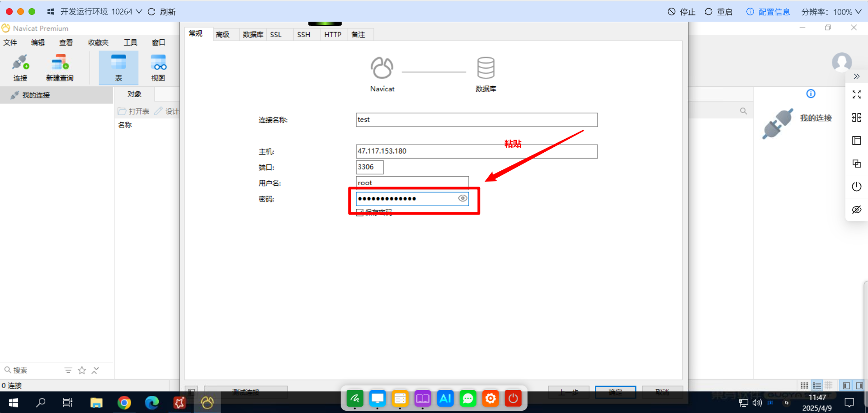Screen dimensions: 868x413
Task: Click the Navicat icon in the taskbar
Action: pyautogui.click(x=208, y=402)
